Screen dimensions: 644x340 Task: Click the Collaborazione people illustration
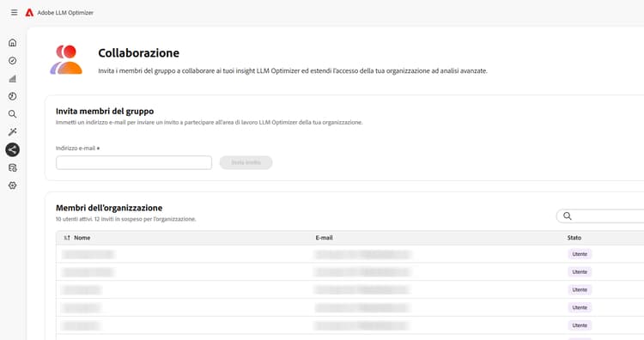tap(66, 60)
